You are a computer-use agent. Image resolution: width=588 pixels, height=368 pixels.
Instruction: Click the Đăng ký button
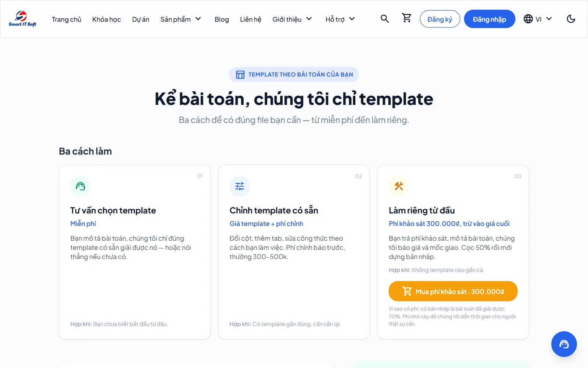(440, 19)
